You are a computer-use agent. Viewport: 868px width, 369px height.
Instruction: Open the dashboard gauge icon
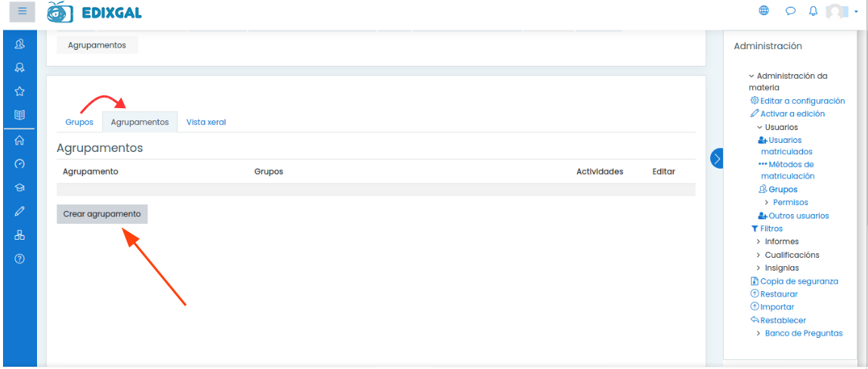pyautogui.click(x=20, y=163)
